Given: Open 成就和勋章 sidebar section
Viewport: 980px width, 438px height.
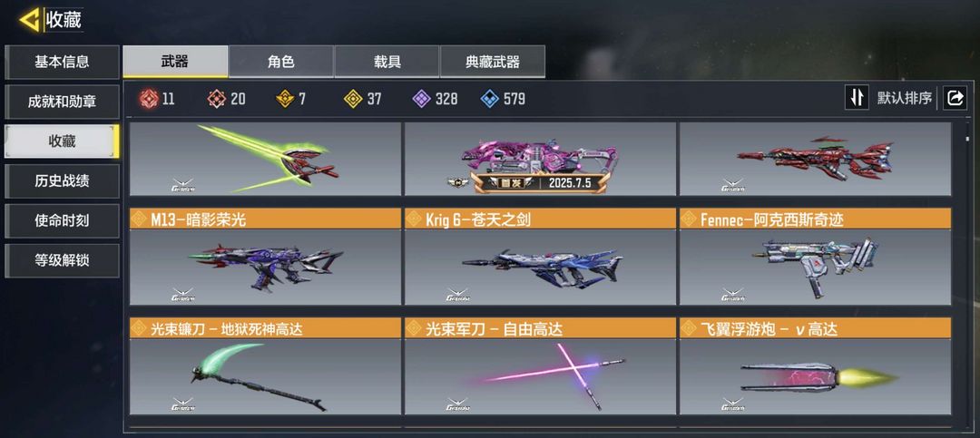Looking at the screenshot, I should pyautogui.click(x=62, y=102).
